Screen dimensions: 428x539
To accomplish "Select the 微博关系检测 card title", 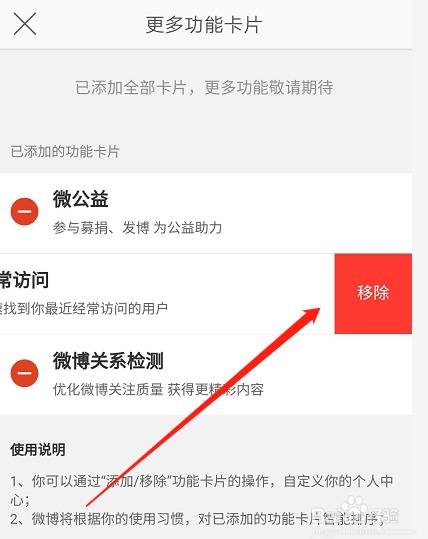I will [x=108, y=361].
